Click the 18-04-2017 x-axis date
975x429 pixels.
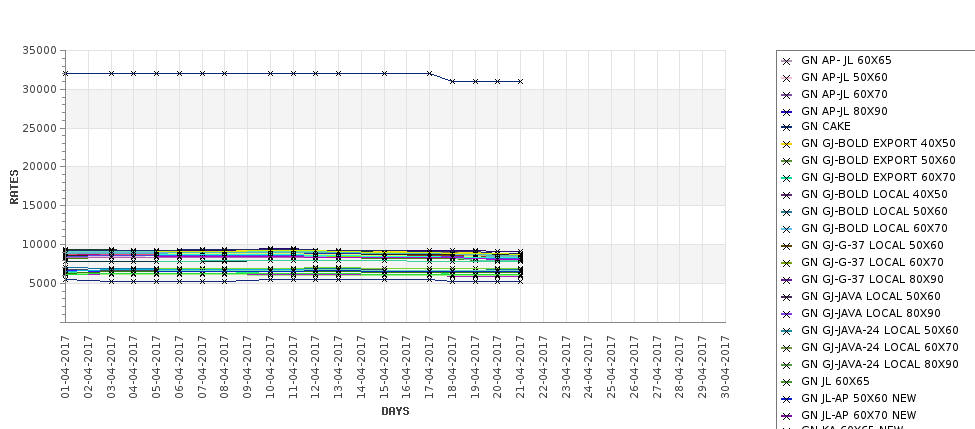point(452,367)
